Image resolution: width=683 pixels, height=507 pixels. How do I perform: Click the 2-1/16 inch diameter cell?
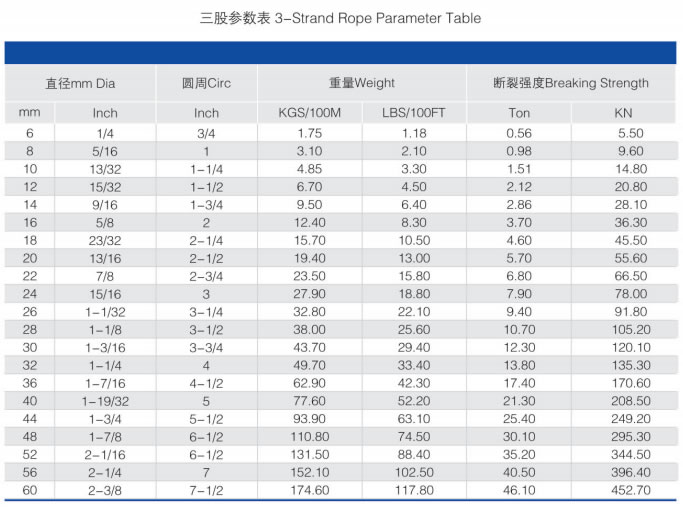click(105, 454)
